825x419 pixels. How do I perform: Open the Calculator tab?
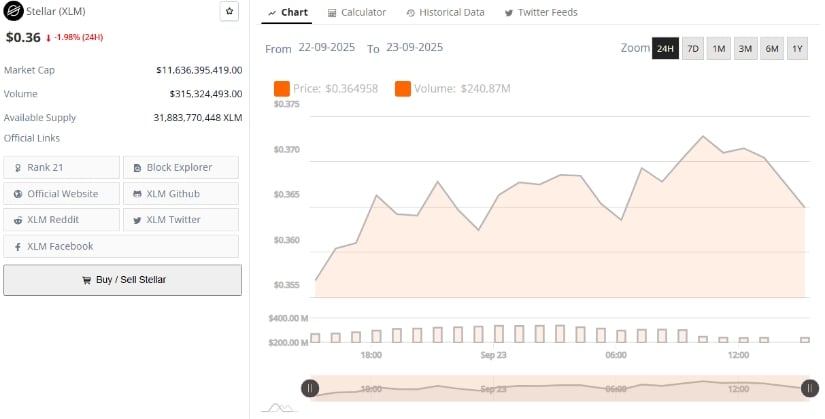357,13
